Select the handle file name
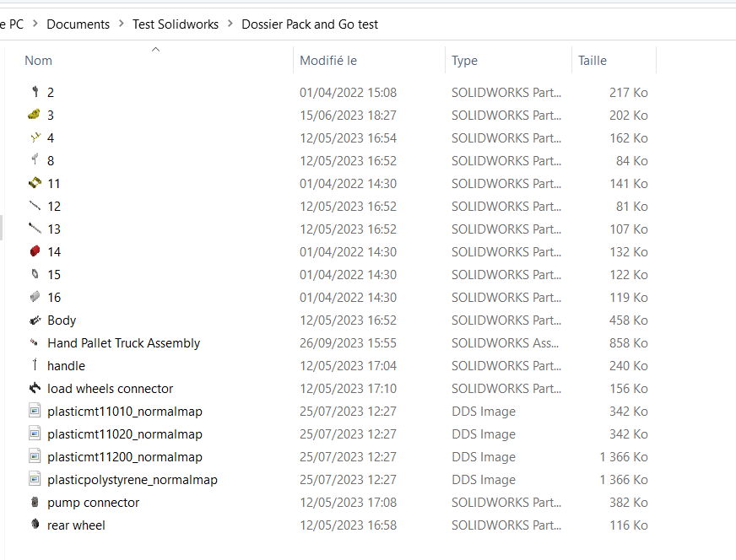The width and height of the screenshot is (736, 560). (x=66, y=366)
